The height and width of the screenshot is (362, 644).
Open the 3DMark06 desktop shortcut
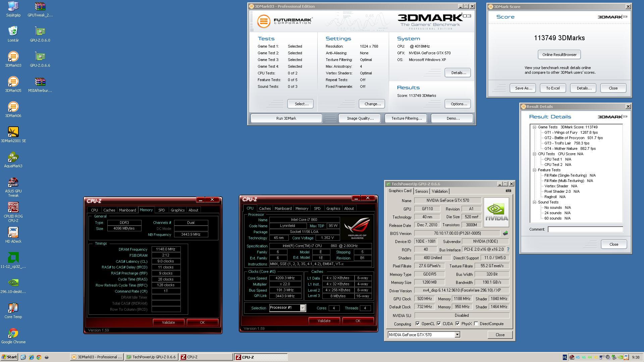13,107
